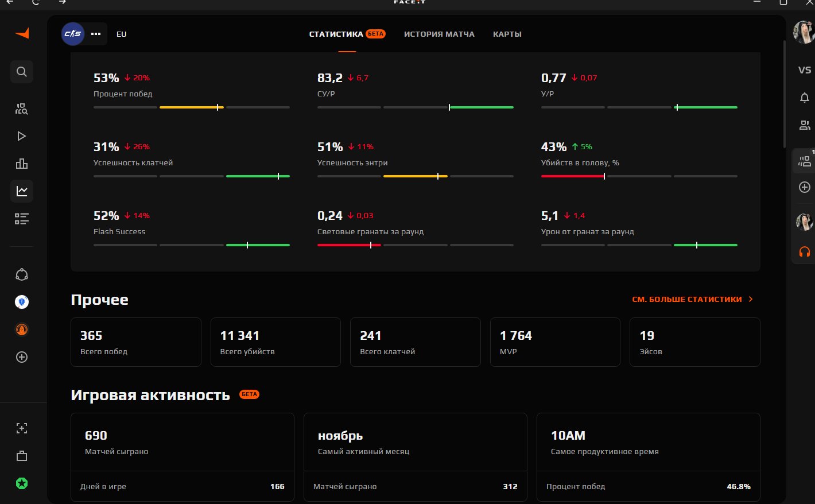Click the Световые гранаты за раунд bar

point(416,245)
